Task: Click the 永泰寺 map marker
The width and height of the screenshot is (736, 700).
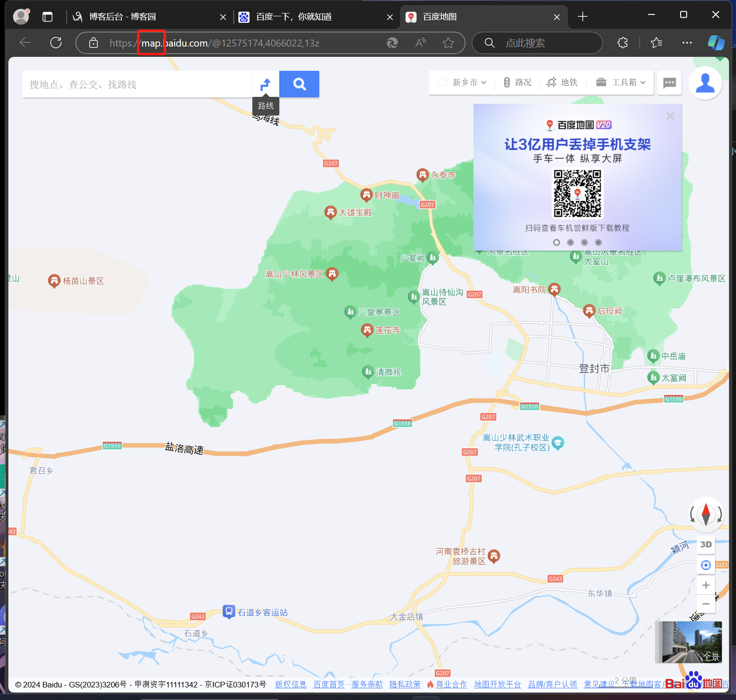Action: (x=422, y=175)
